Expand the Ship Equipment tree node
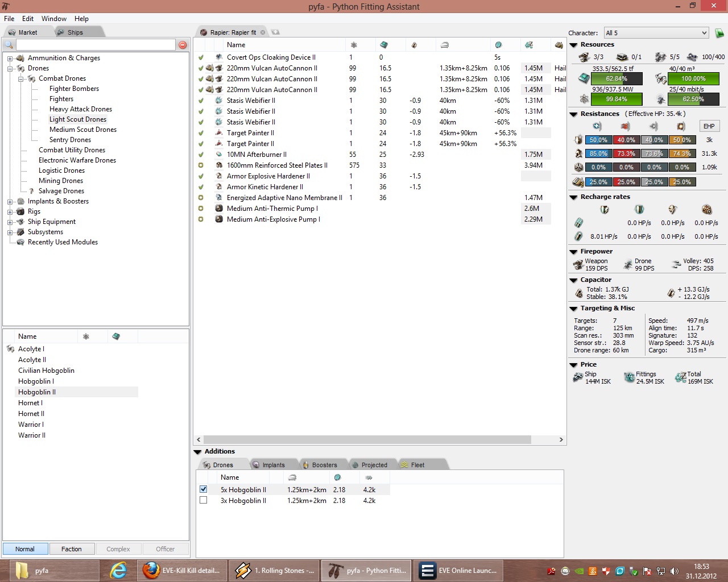This screenshot has width=728, height=582. [x=10, y=222]
